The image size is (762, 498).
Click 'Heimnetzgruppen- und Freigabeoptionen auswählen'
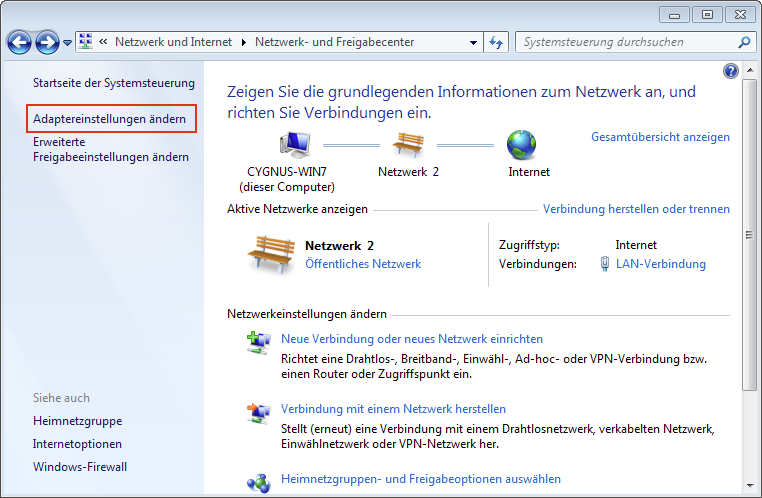(421, 479)
